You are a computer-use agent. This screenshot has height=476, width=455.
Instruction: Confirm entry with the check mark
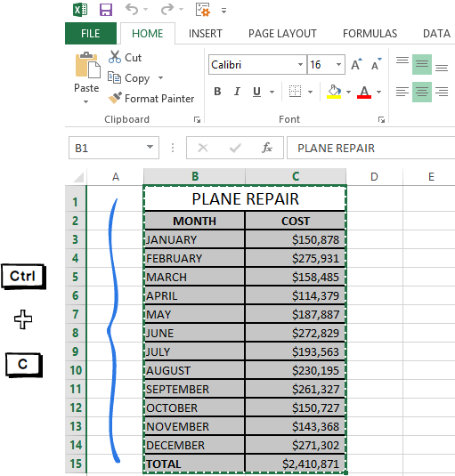[x=235, y=148]
